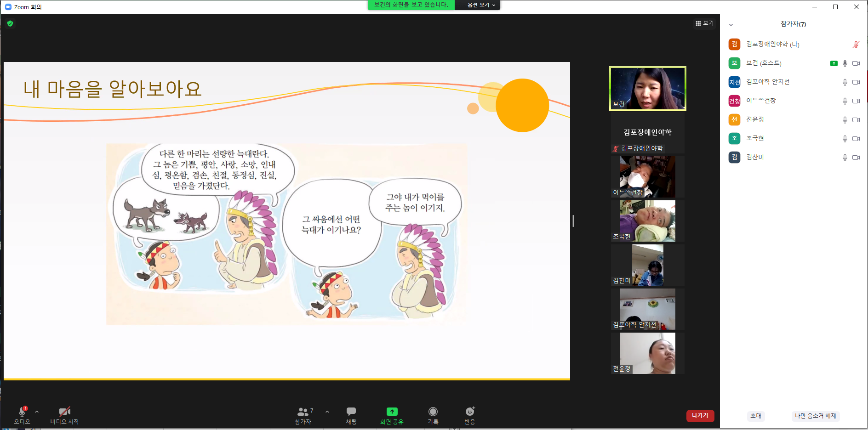Click the shared slide showing 내 마음을 알아보아요

click(x=287, y=221)
